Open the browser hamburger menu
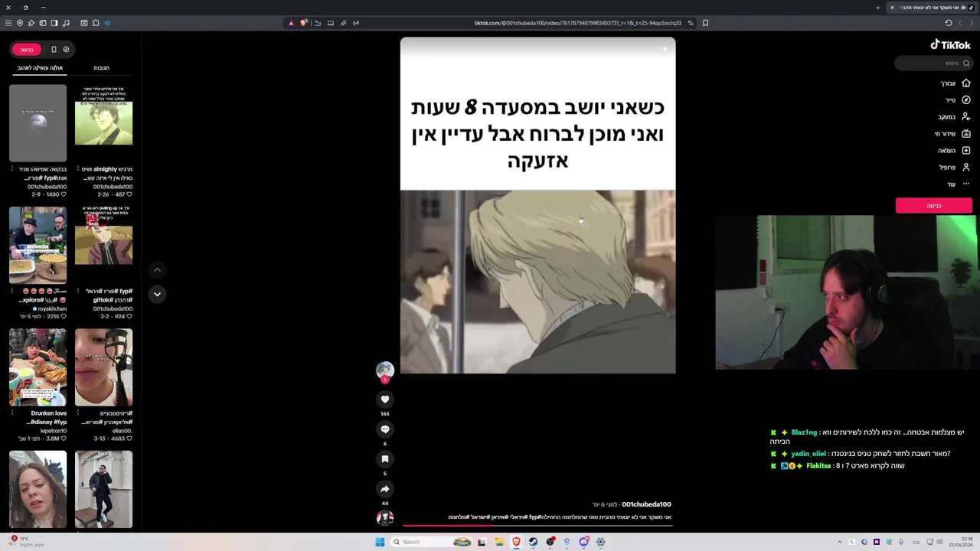Screen dimensions: 980x551 click(8, 23)
